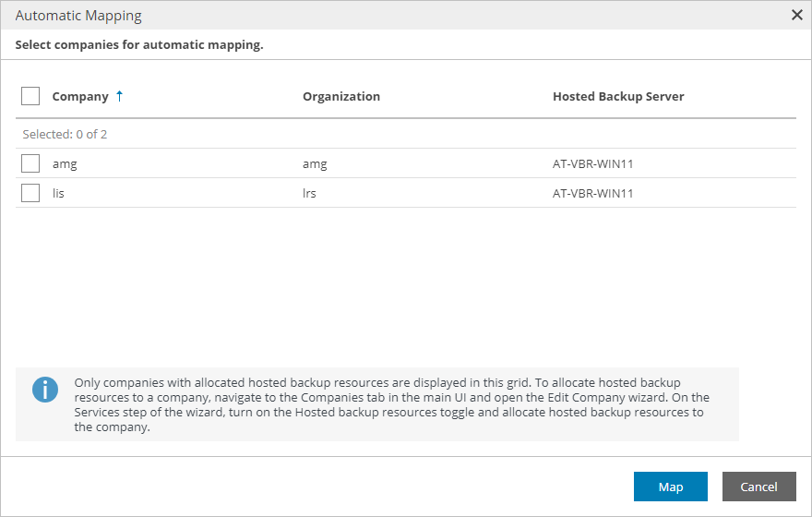Click the blue sort arrow beside Company
Image resolution: width=812 pixels, height=517 pixels.
pyautogui.click(x=120, y=96)
